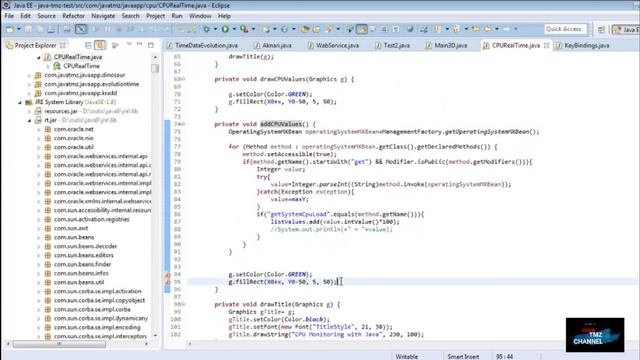Expand com.javatmz.javaapp.dinosaur package
The image size is (640, 360).
click(29, 76)
